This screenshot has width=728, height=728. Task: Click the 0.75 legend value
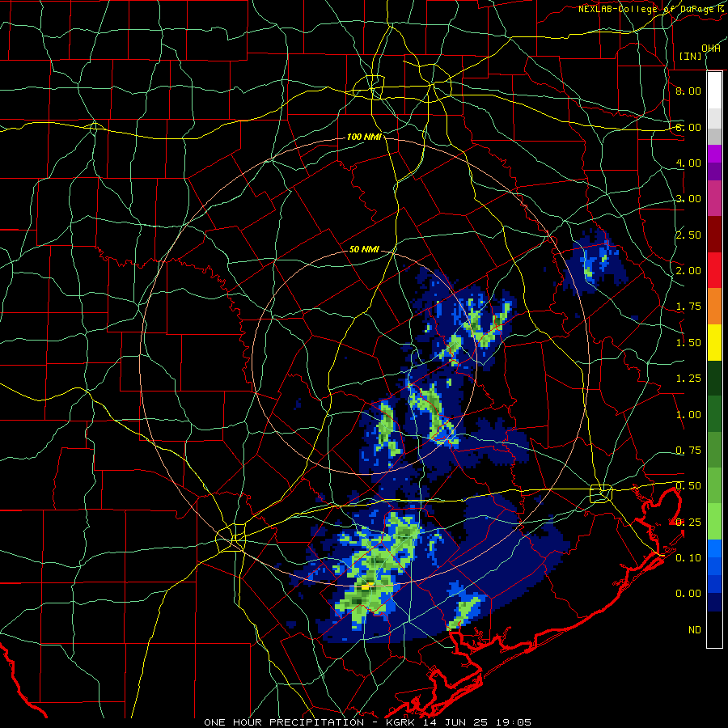pyautogui.click(x=688, y=451)
